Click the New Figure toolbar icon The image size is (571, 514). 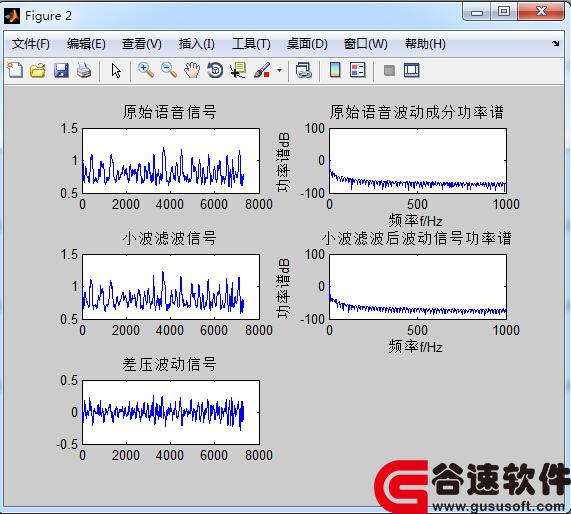tap(15, 70)
